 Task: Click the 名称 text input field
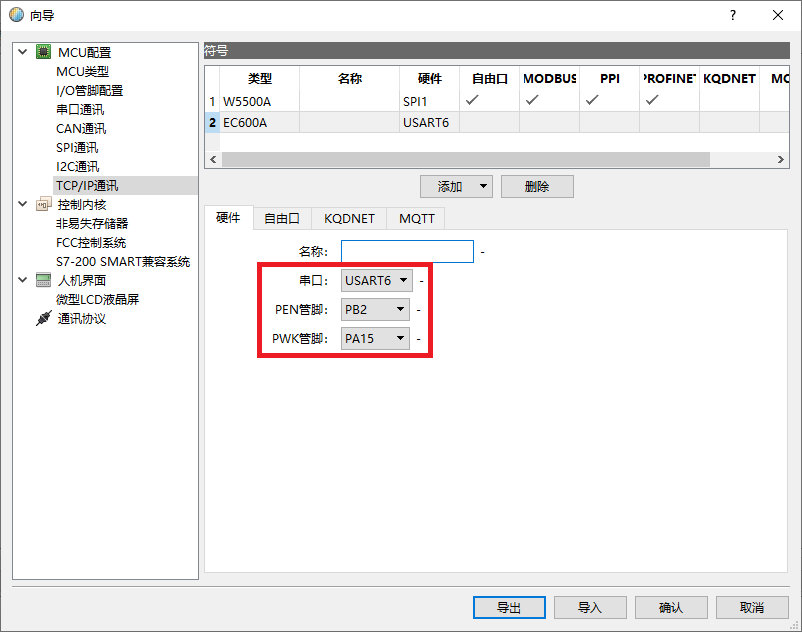pos(407,251)
